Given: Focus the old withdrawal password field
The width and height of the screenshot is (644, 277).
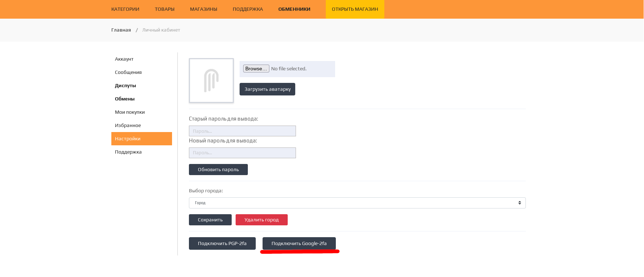Looking at the screenshot, I should click(x=242, y=131).
